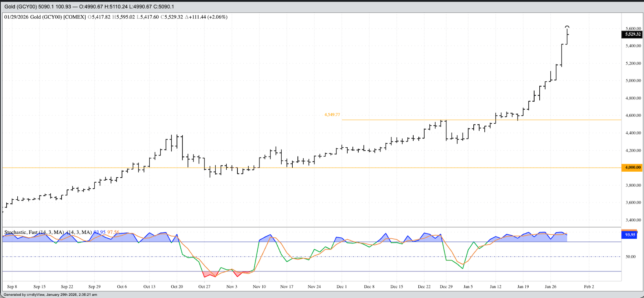This screenshot has height=298, width=644.
Task: Select the orange 4,549.77 resistance line label
Action: click(x=332, y=115)
